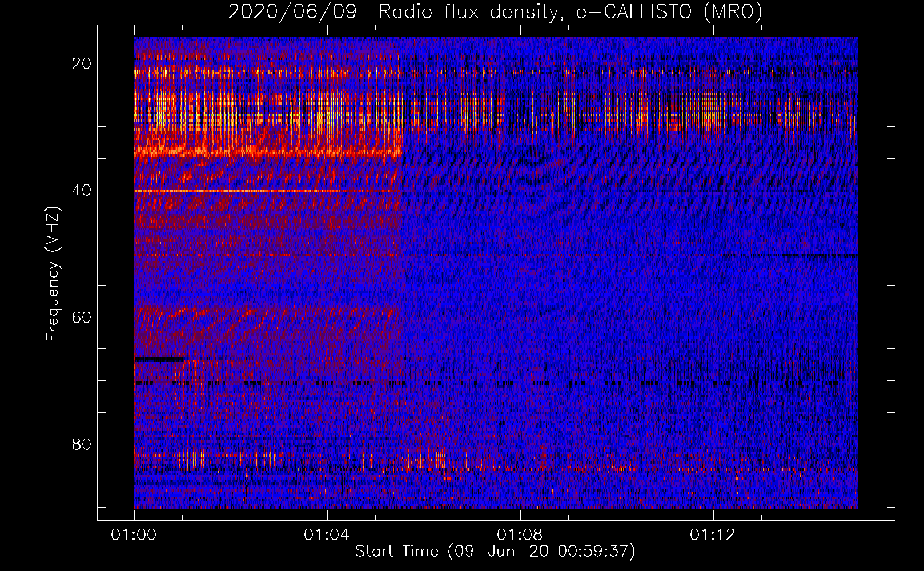
Task: Click the "Frequency (MHZ)" y-axis label
Action: pyautogui.click(x=53, y=274)
